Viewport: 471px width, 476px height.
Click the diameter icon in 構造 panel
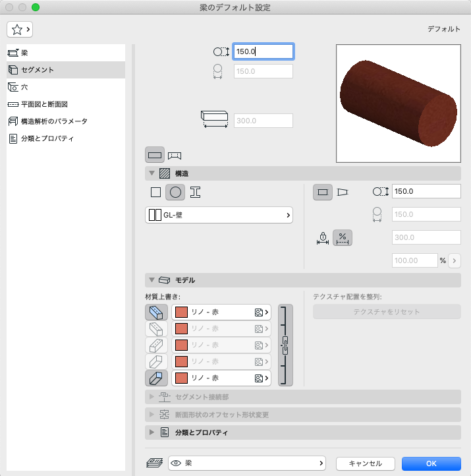coord(380,192)
